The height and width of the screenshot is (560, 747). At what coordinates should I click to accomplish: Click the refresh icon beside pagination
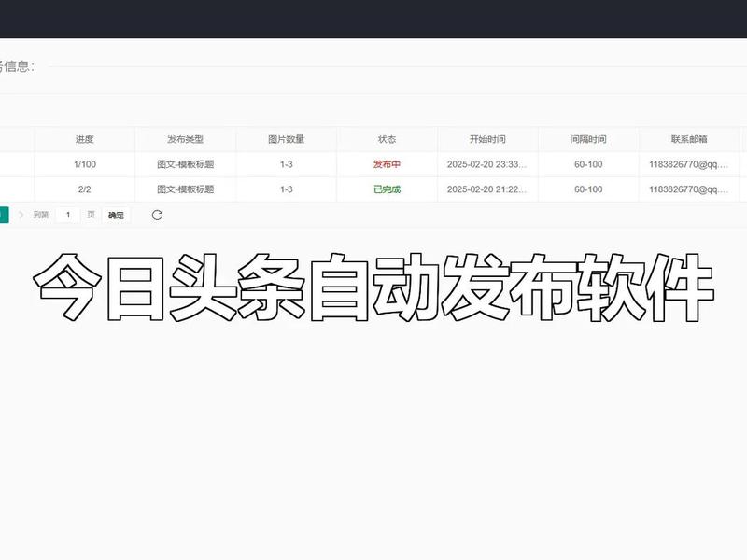pos(157,215)
